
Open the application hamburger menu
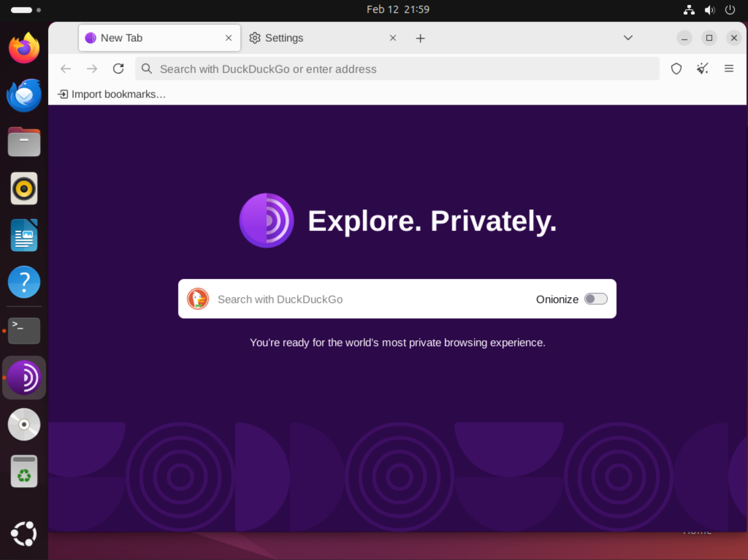[x=729, y=69]
